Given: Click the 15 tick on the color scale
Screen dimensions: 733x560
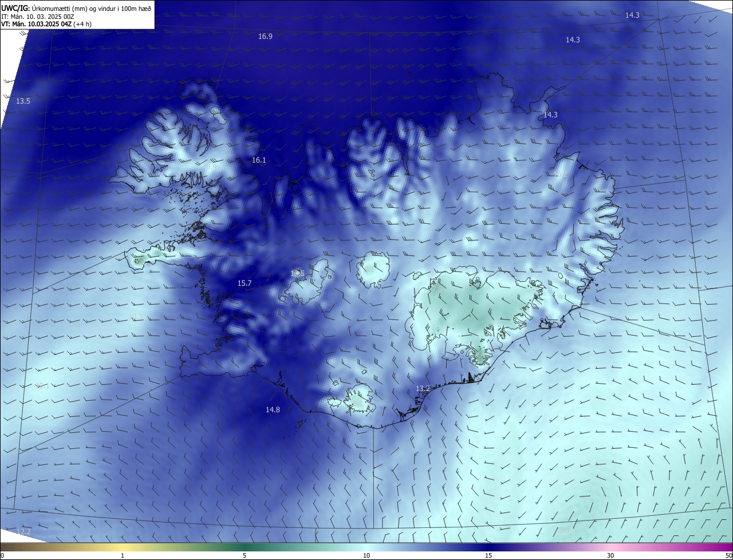Looking at the screenshot, I should point(488,555).
